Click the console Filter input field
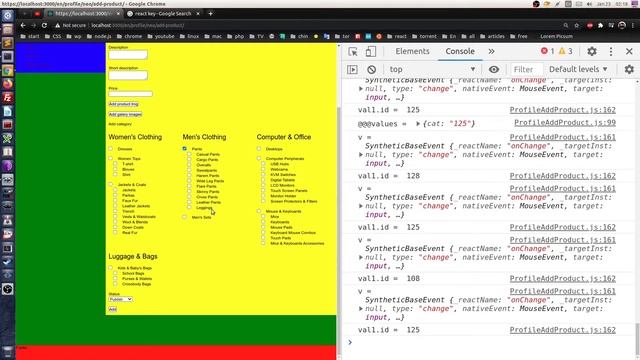Screen dimensions: 640x360 coord(526,69)
